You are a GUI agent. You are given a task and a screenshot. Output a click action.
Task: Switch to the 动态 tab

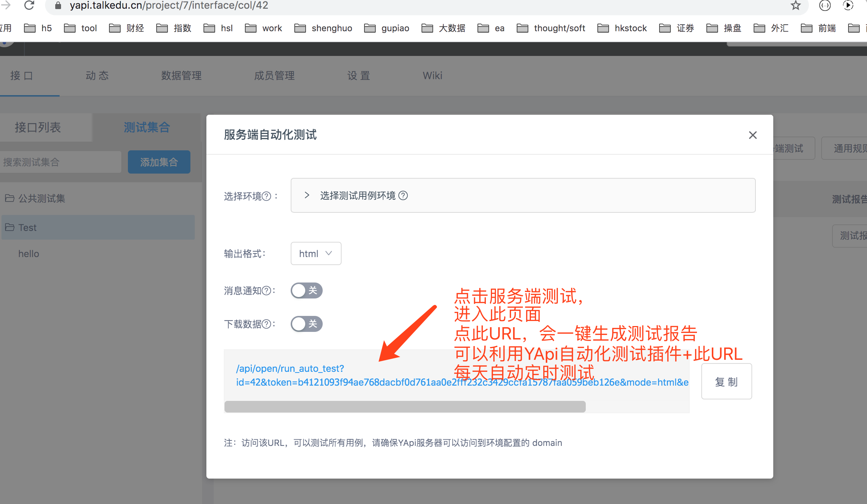(x=97, y=76)
